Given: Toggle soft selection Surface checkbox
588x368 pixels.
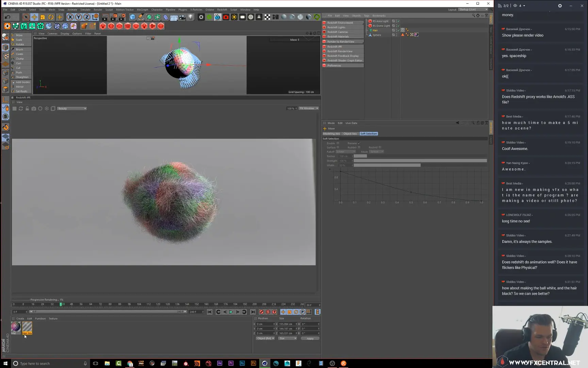Looking at the screenshot, I should pos(338,147).
